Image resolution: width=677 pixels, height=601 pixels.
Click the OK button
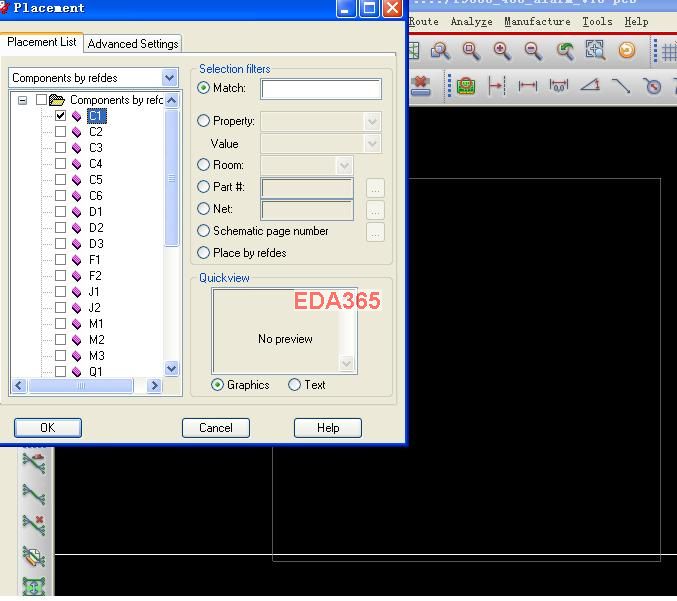click(48, 428)
